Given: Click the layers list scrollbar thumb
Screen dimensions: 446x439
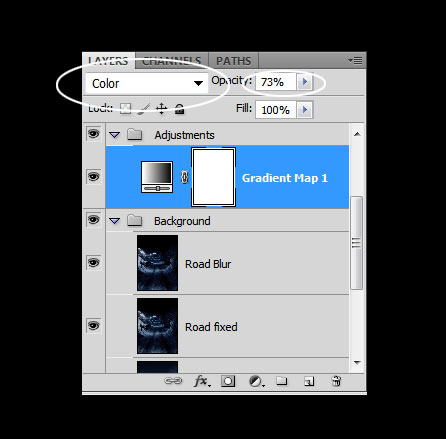Looking at the screenshot, I should (x=356, y=243).
